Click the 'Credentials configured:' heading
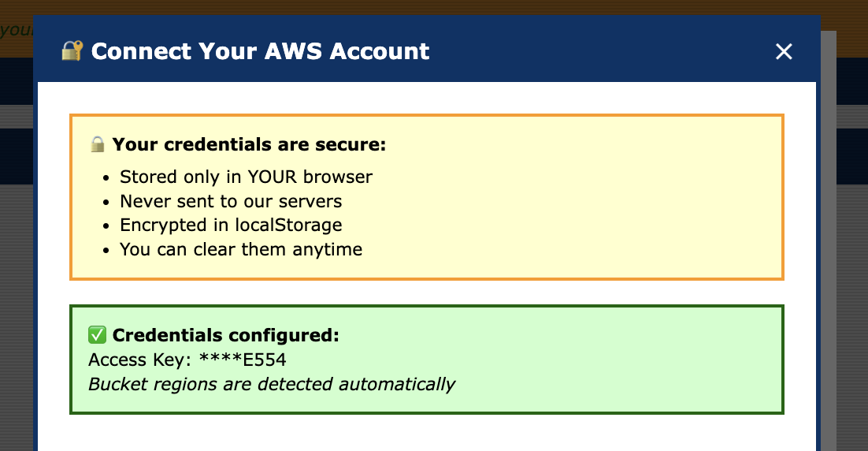Image resolution: width=868 pixels, height=451 pixels. (225, 335)
